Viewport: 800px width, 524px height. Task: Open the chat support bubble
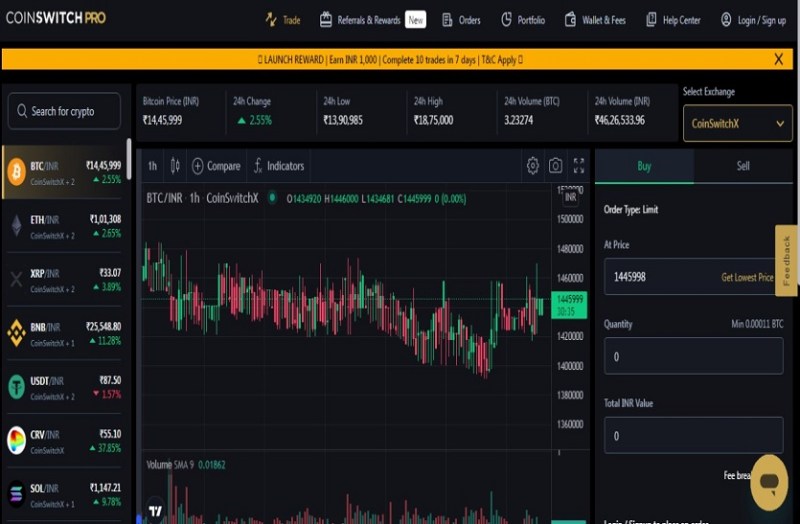pyautogui.click(x=768, y=483)
